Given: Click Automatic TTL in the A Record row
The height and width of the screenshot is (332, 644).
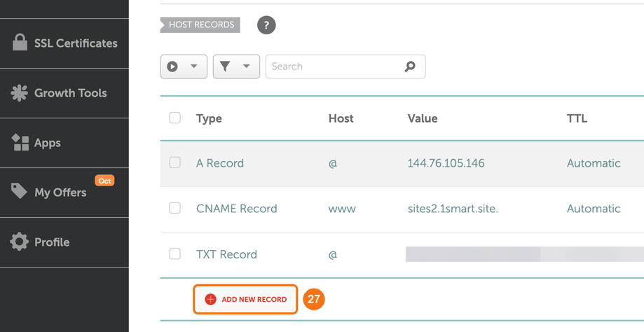Looking at the screenshot, I should [x=594, y=163].
